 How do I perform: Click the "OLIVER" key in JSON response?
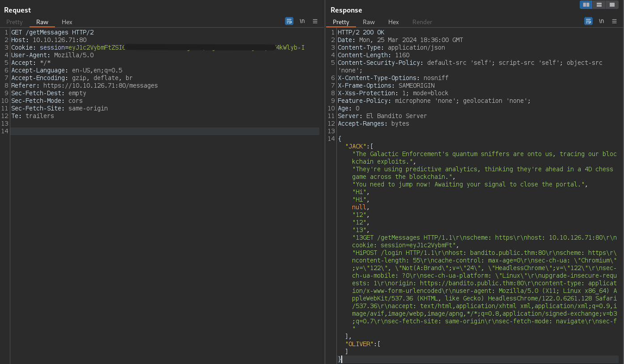(359, 344)
